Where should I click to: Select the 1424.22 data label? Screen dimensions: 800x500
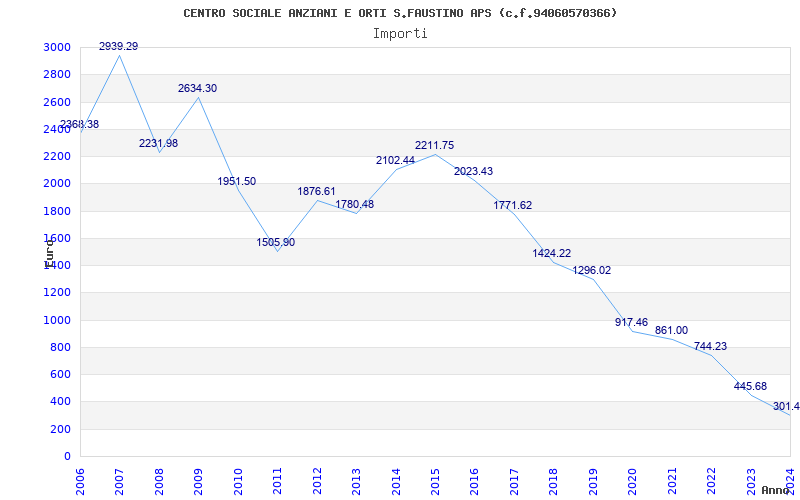tap(552, 253)
